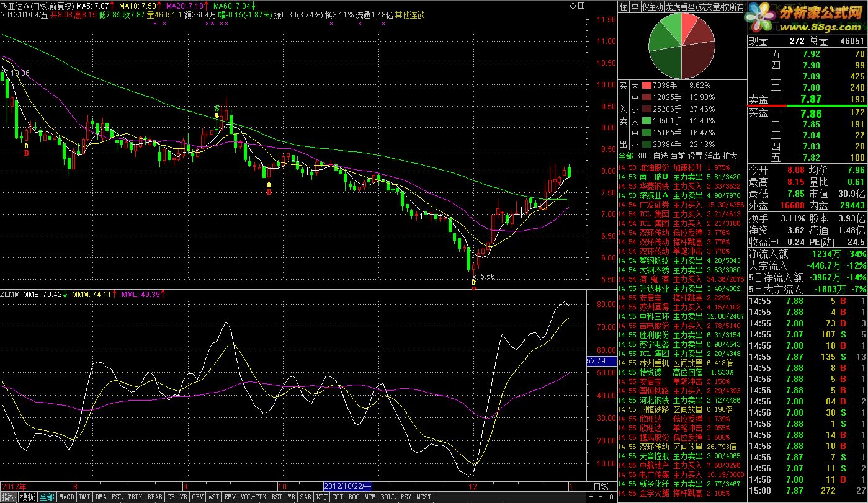Switch indicator to CCI
Image resolution: width=868 pixels, height=503 pixels.
point(338,497)
